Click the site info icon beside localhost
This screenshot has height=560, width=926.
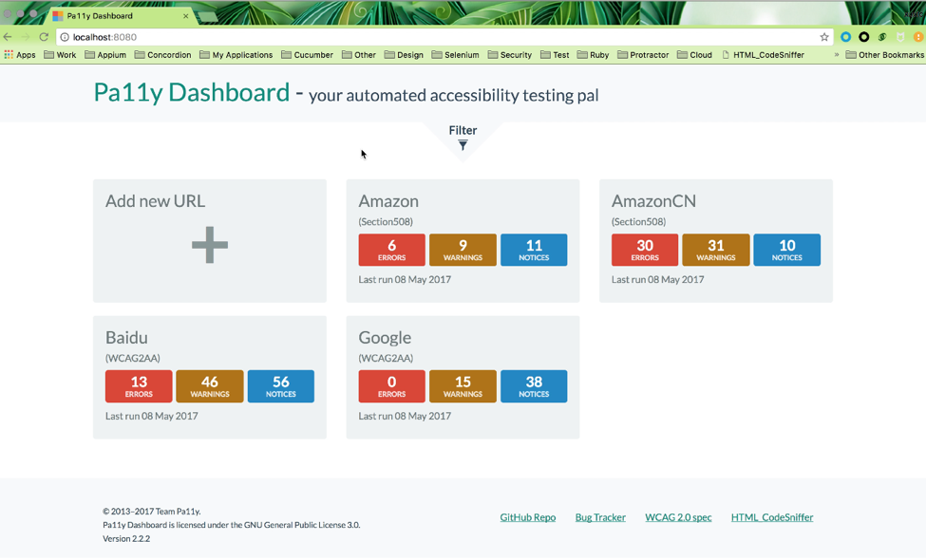pos(65,37)
